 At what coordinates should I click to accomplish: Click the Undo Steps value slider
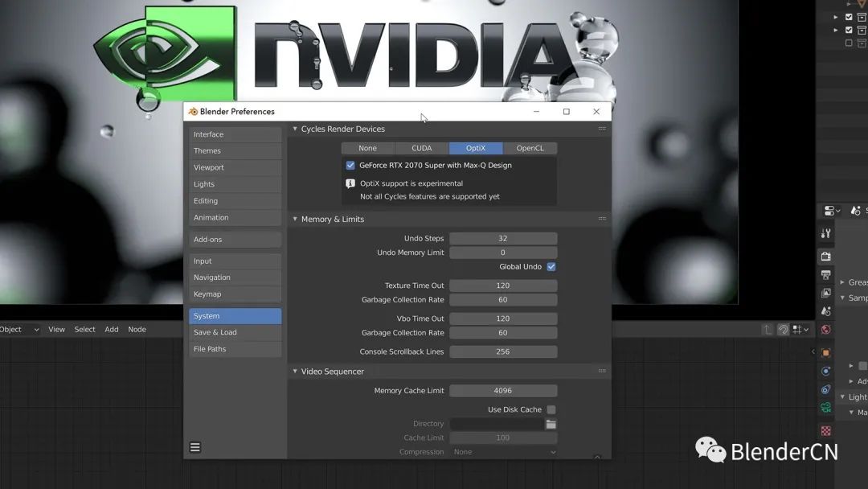click(503, 238)
